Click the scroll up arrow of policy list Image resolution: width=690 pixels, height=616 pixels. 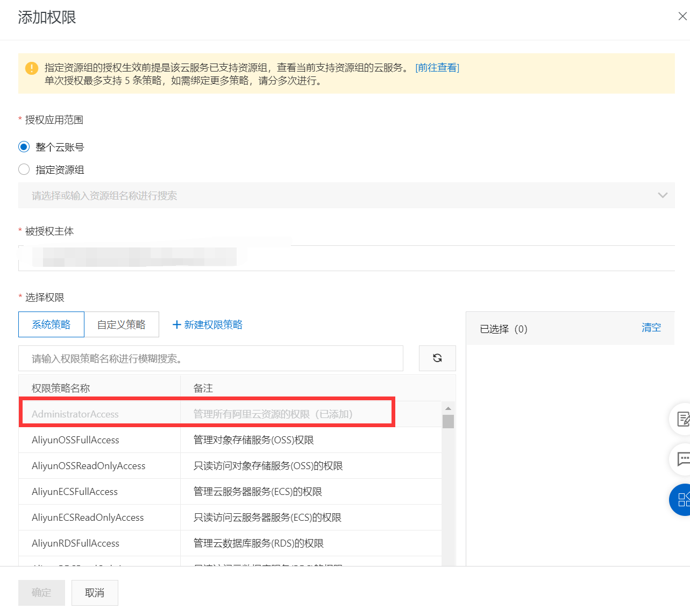(448, 408)
